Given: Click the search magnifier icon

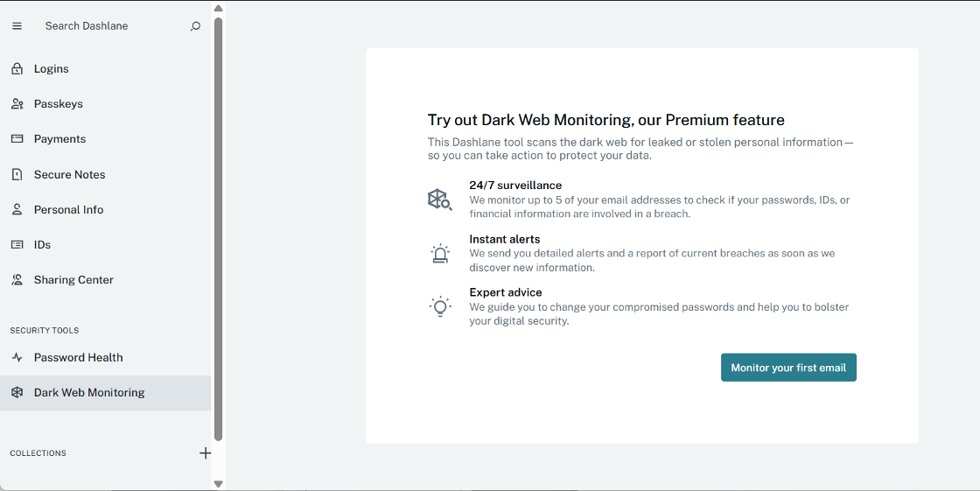Looking at the screenshot, I should [x=195, y=26].
